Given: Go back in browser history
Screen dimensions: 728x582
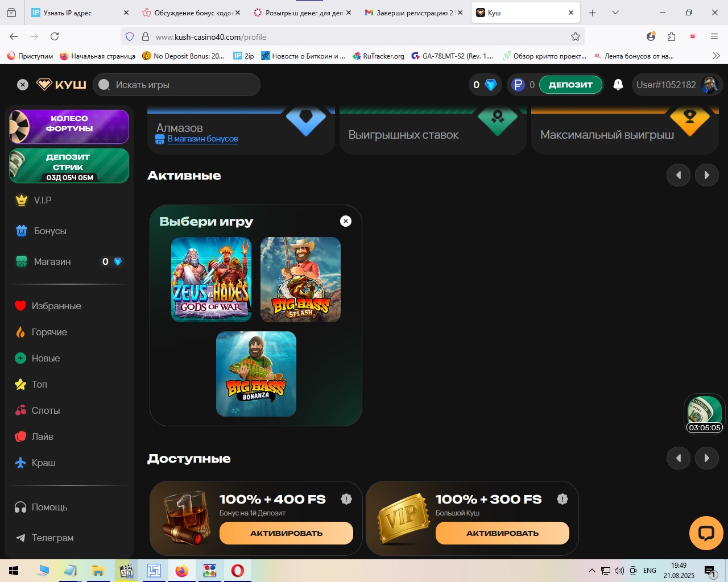Looking at the screenshot, I should (14, 36).
